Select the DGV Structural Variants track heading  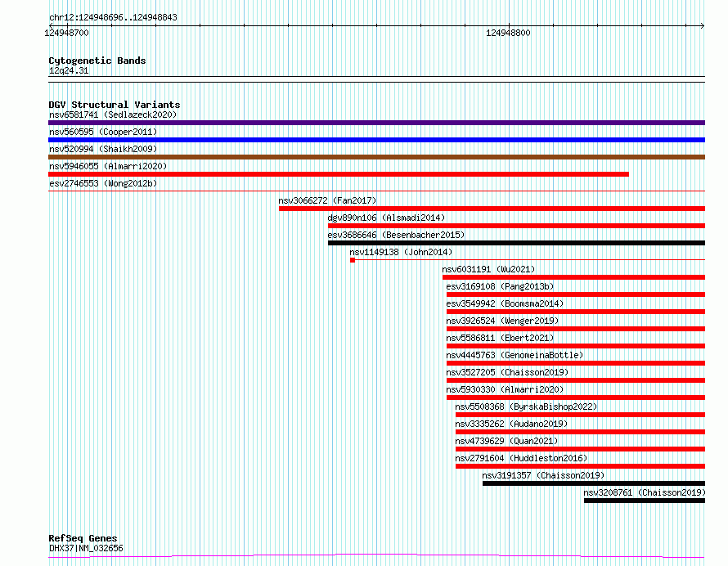[x=115, y=105]
